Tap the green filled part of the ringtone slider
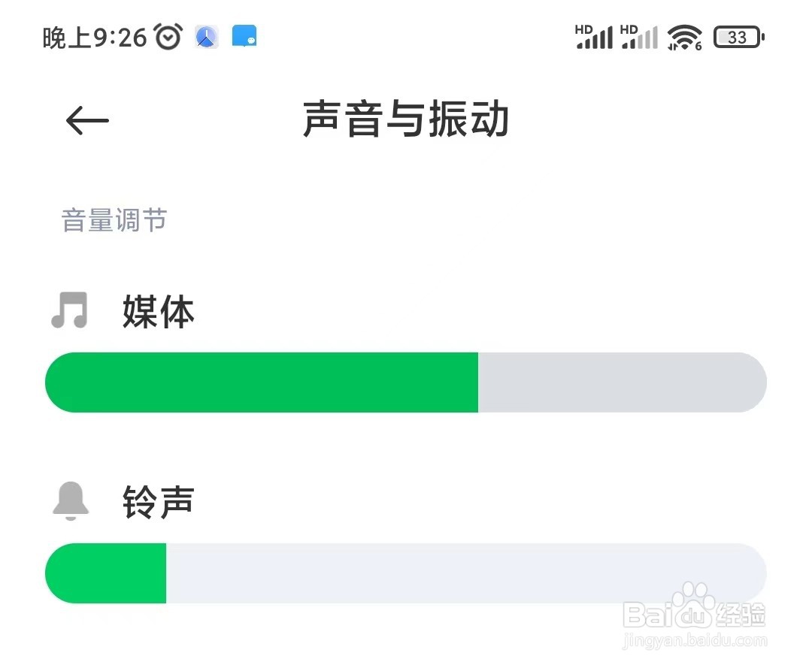812x668 pixels. tap(105, 573)
